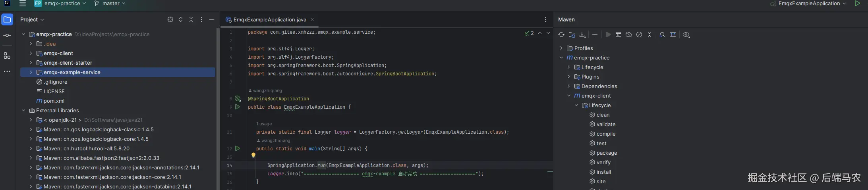Expand the emqx-client module folder
868x190 pixels.
coord(31,53)
